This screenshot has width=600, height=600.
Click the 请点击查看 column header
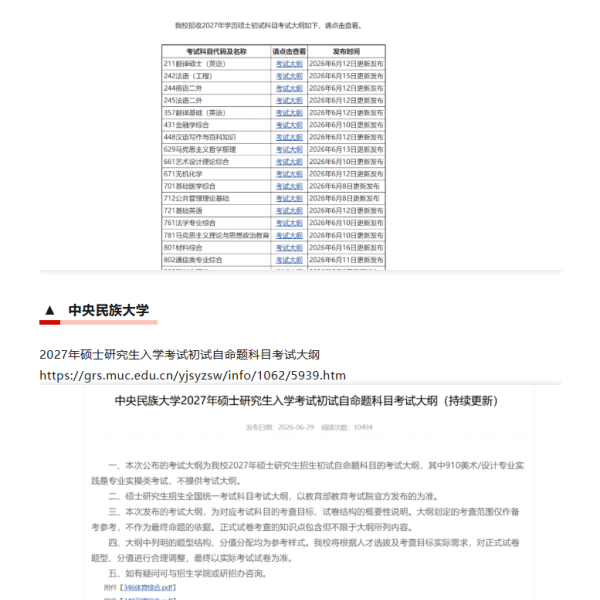[289, 51]
